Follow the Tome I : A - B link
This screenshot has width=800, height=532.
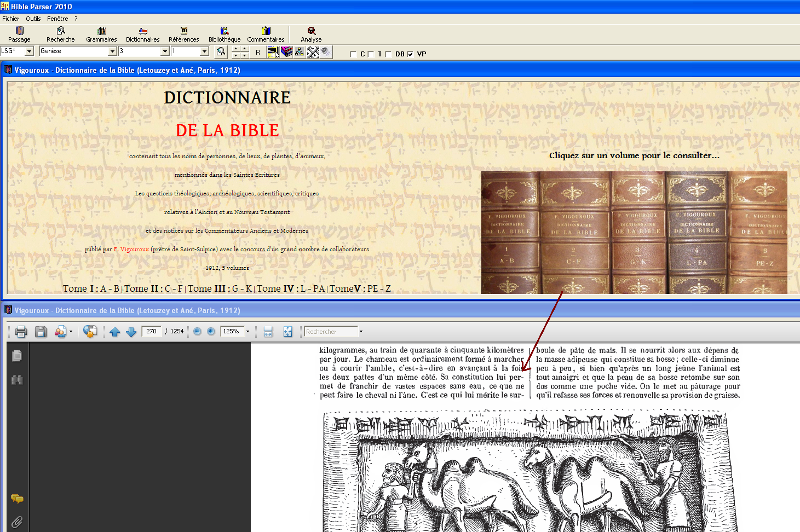click(x=91, y=288)
